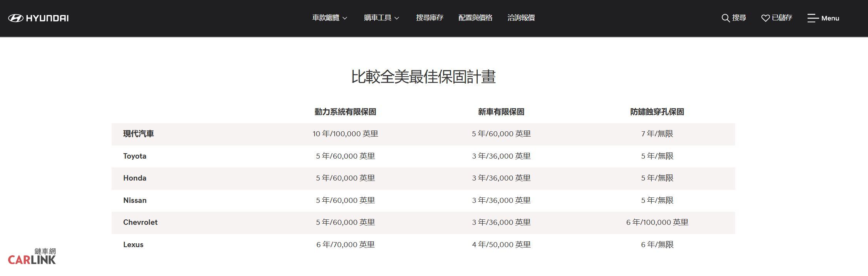
Task: Click the 現代汽車 row label
Action: tap(139, 134)
